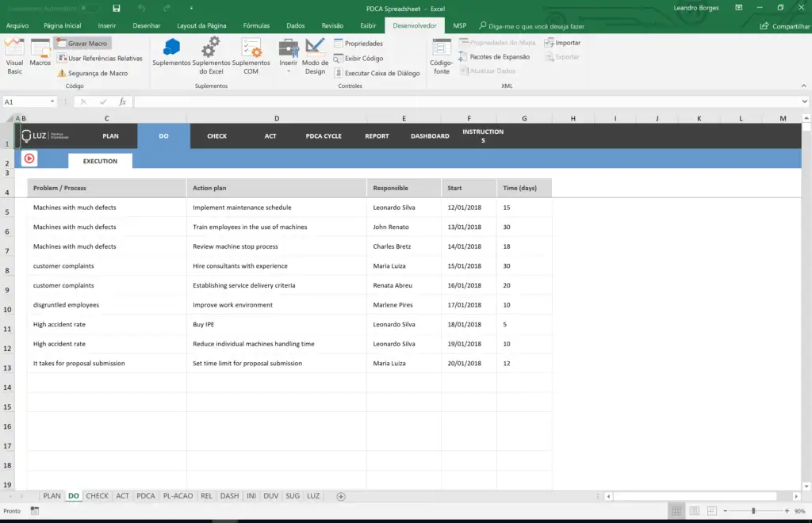Viewport: 812px width, 523px height.
Task: Click the macro recording icon in status bar
Action: pos(35,510)
